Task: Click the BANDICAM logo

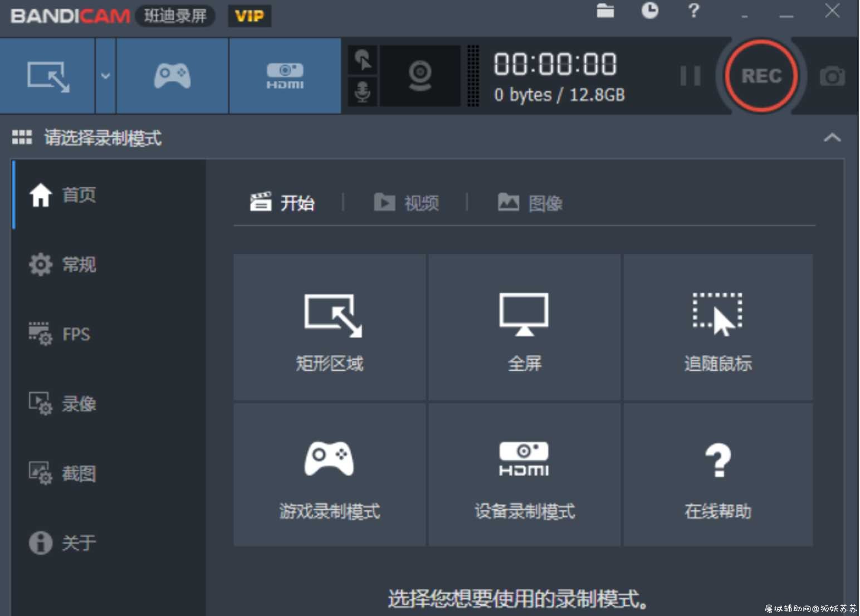Action: 70,16
